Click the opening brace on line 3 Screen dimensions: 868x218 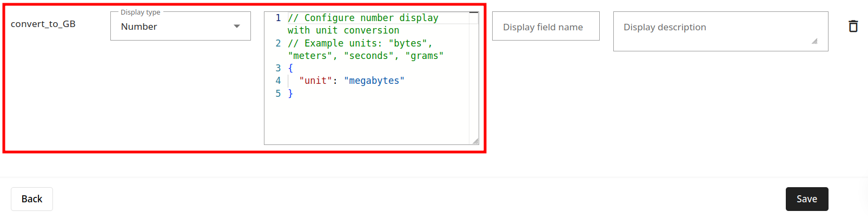tap(290, 68)
